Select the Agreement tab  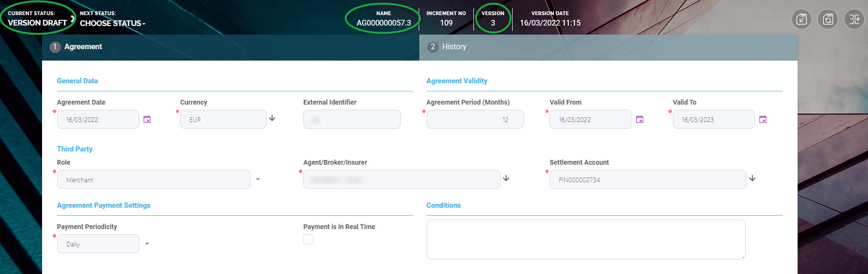point(83,47)
